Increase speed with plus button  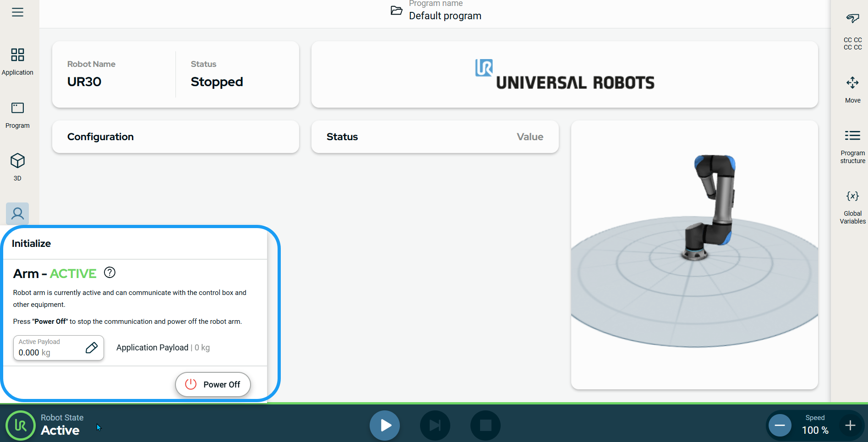point(850,426)
